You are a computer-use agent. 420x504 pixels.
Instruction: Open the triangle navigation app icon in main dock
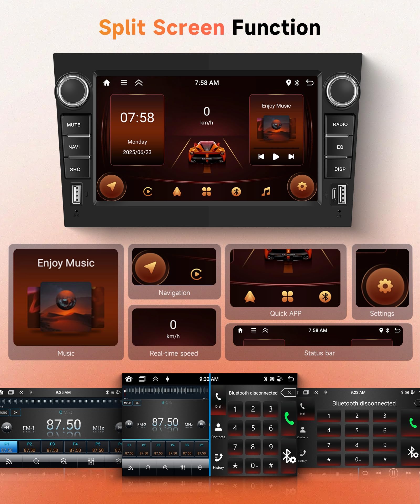(x=177, y=192)
